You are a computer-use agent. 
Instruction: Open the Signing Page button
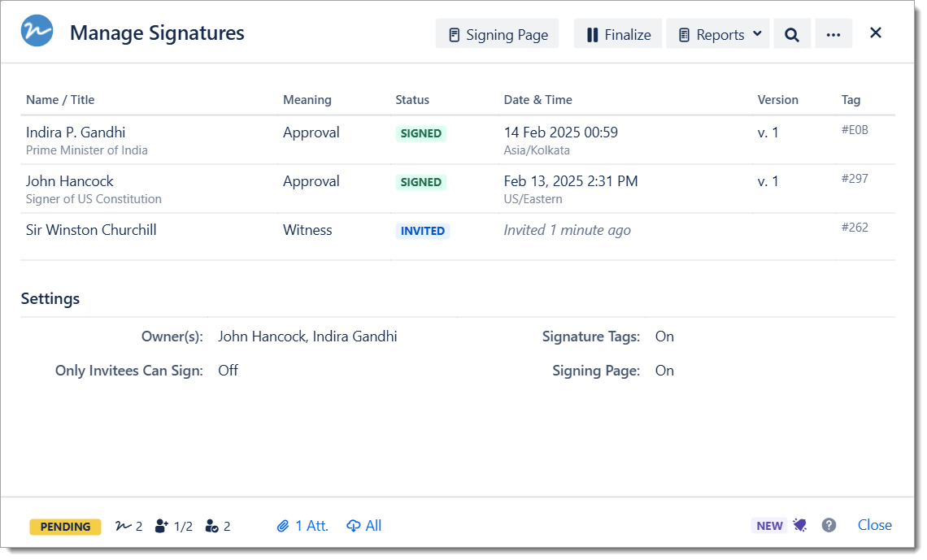498,34
